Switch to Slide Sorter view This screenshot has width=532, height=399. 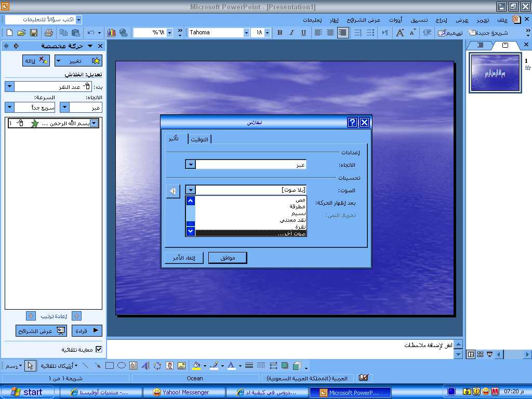(480, 354)
